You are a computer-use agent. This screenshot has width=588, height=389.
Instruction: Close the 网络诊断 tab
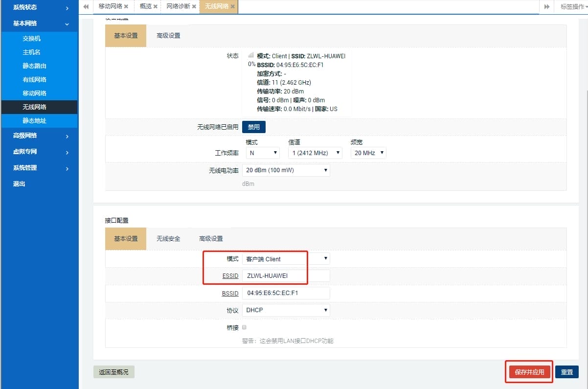[194, 7]
